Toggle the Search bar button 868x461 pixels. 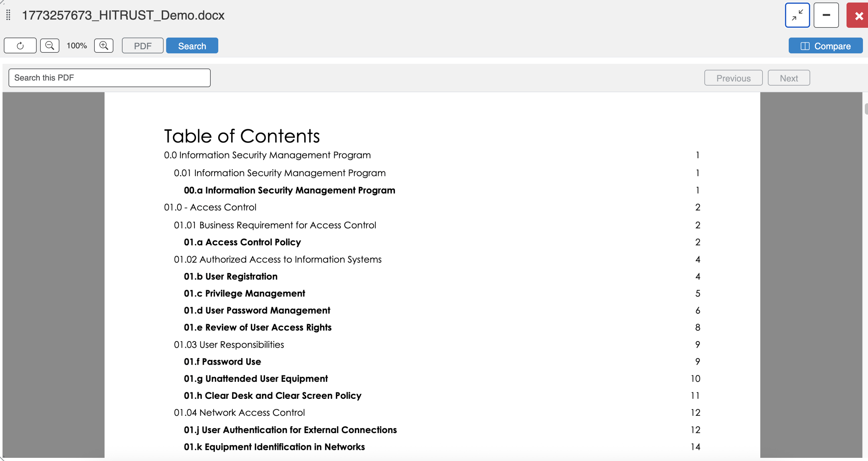click(192, 46)
